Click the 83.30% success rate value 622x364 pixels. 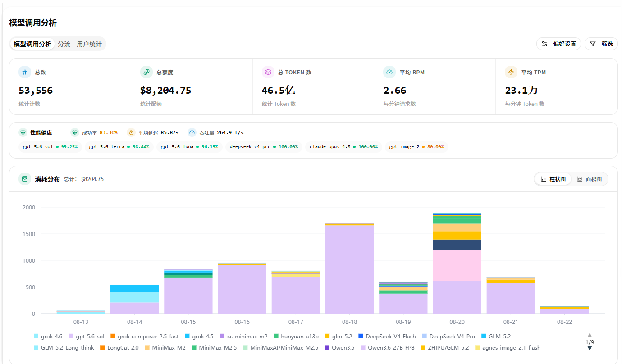click(109, 132)
